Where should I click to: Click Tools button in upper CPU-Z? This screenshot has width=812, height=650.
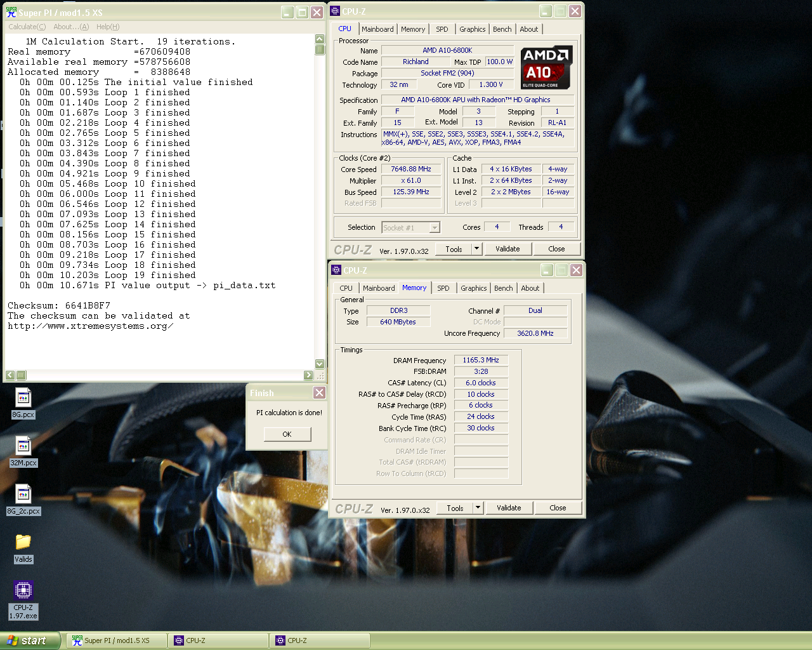point(454,249)
